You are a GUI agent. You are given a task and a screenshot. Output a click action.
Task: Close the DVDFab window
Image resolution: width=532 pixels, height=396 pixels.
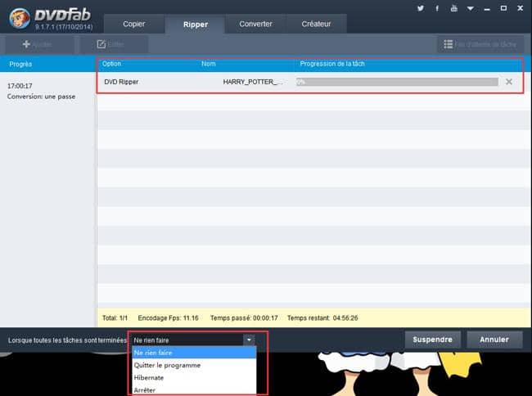click(520, 8)
